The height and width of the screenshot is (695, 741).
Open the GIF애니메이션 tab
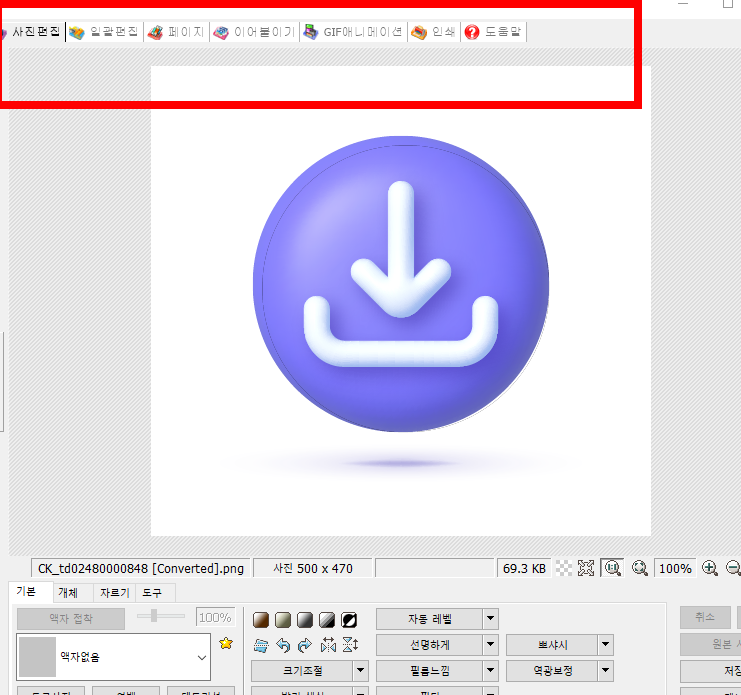pos(353,32)
